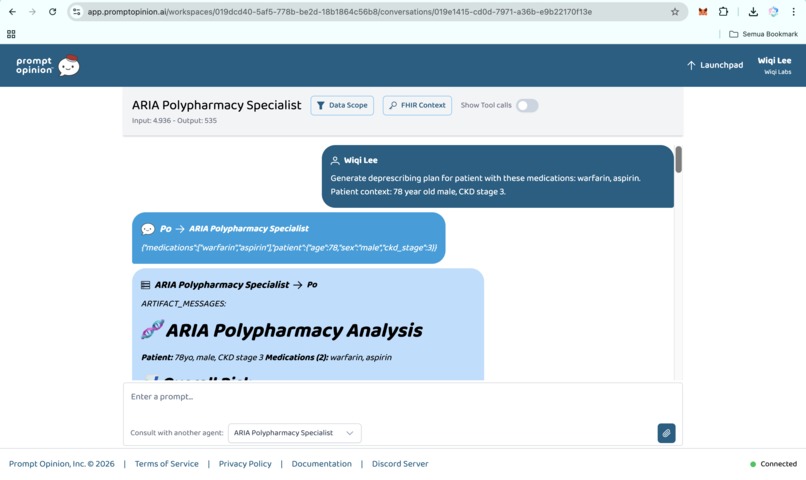Click DNA icon in ARIA Polypharmacy Analysis

coord(153,329)
